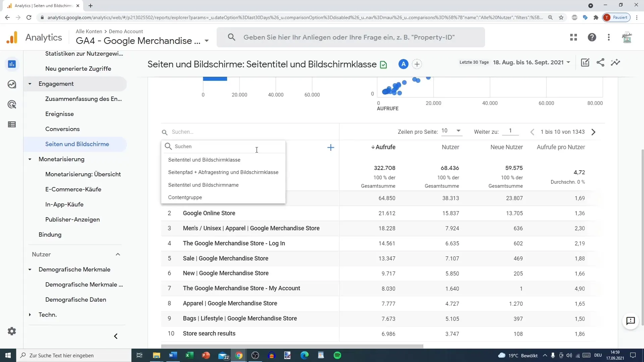This screenshot has width=644, height=362.
Task: Select Seitenpfad + Abfragestring und Bildschirmklasse option
Action: pyautogui.click(x=223, y=172)
